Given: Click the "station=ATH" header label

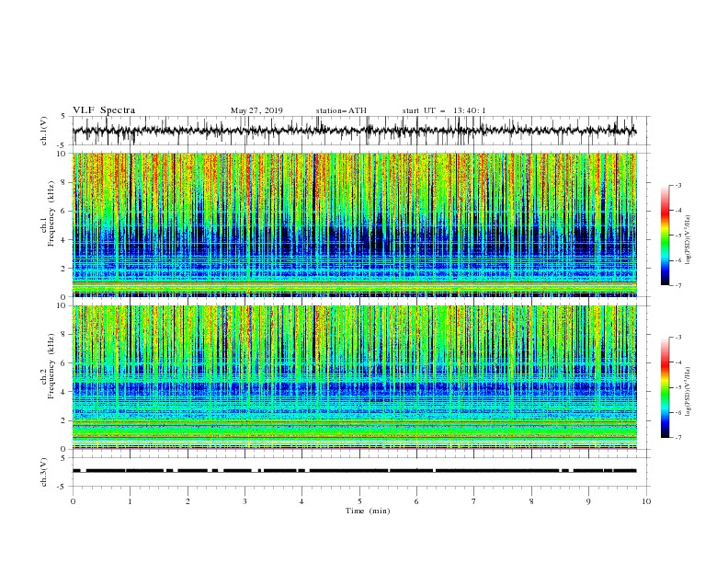Looking at the screenshot, I should pyautogui.click(x=341, y=110).
